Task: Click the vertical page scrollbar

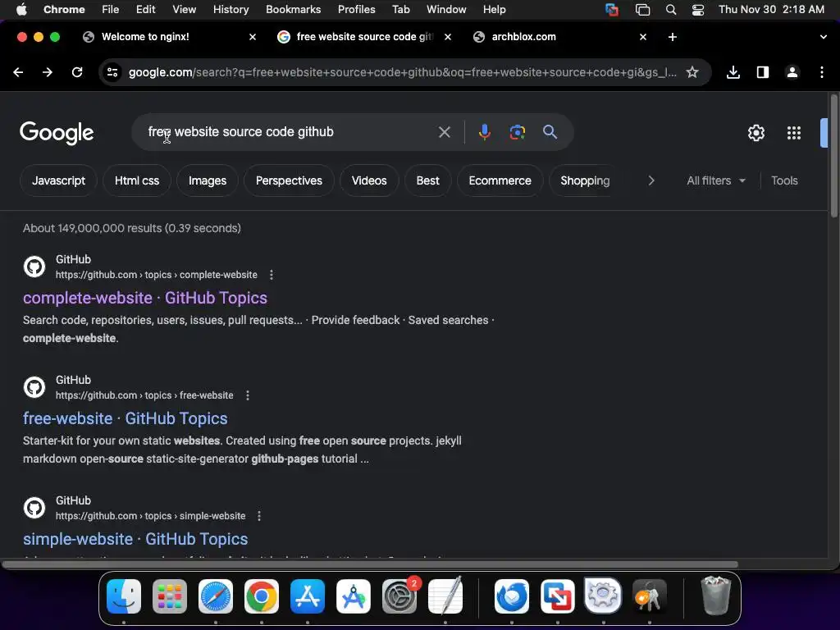Action: tap(833, 156)
